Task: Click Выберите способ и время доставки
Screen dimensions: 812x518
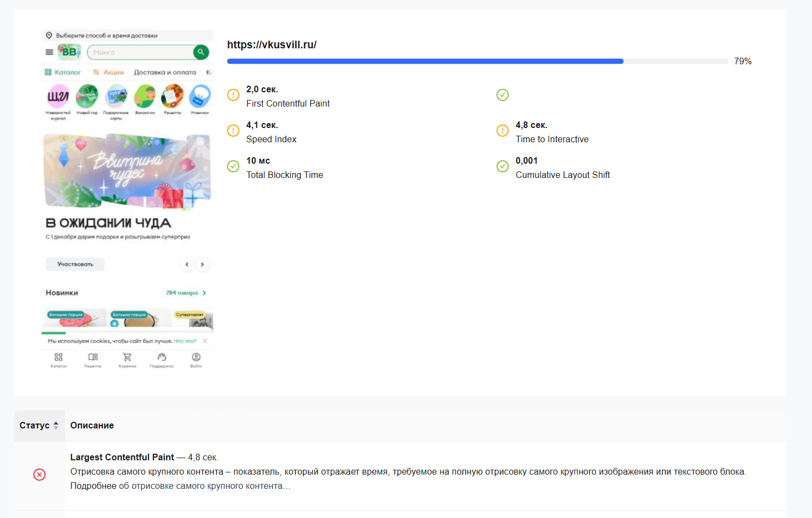Action: 107,36
